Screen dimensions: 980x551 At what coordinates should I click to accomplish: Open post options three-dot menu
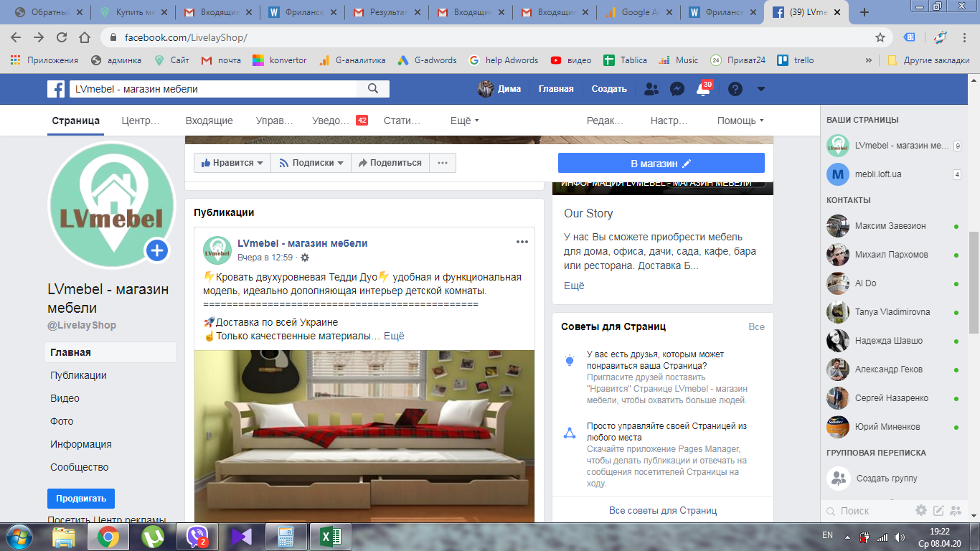(x=522, y=242)
